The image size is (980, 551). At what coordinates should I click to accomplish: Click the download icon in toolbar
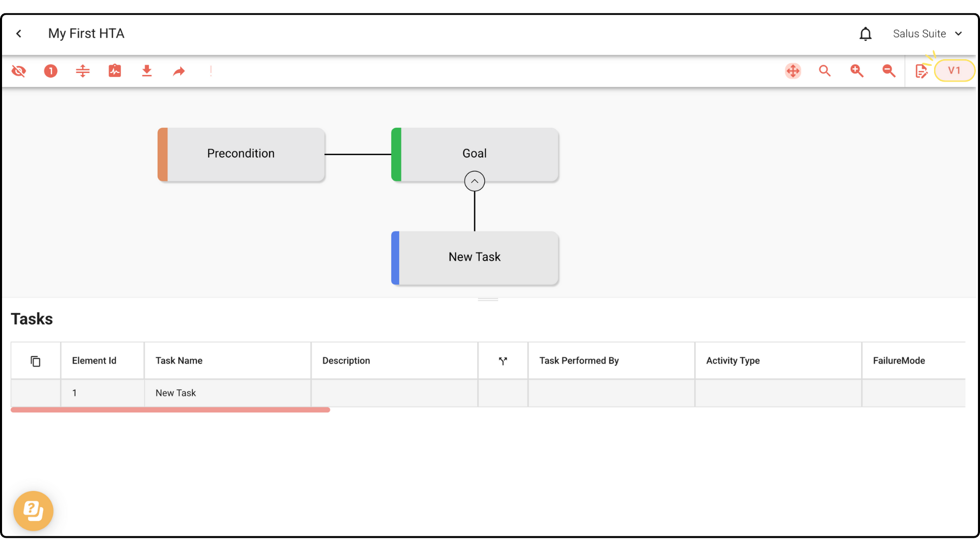[x=147, y=71]
